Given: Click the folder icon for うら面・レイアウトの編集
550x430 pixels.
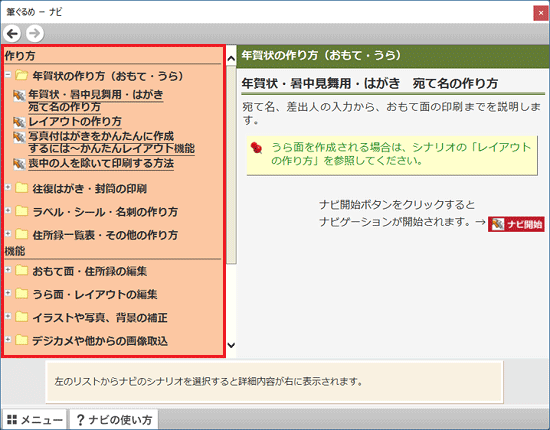Looking at the screenshot, I should pyautogui.click(x=21, y=293).
